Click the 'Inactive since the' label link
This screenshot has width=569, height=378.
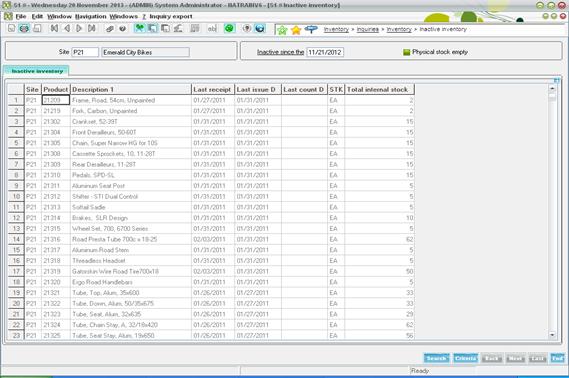tap(281, 52)
